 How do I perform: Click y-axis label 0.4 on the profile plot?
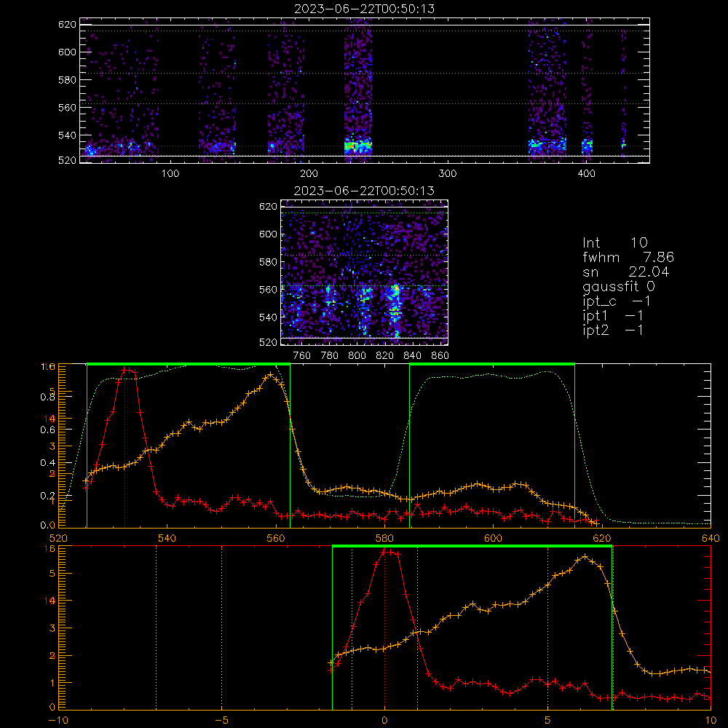(x=48, y=463)
